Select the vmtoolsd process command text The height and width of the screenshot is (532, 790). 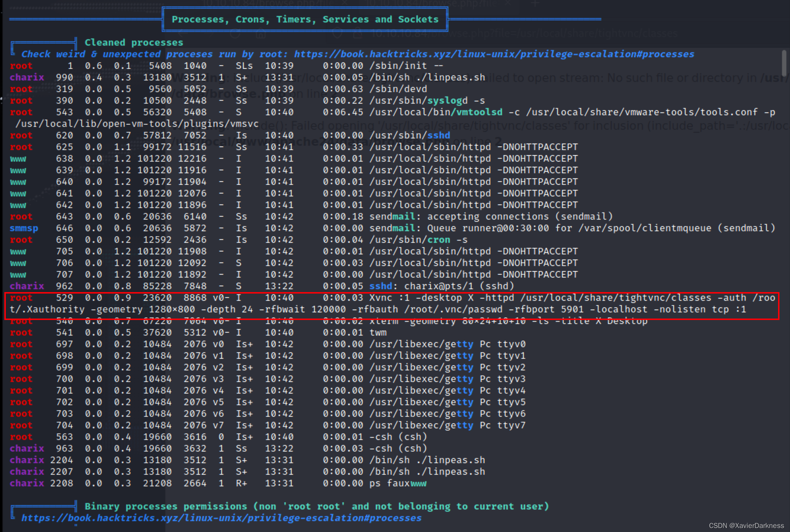(572, 112)
